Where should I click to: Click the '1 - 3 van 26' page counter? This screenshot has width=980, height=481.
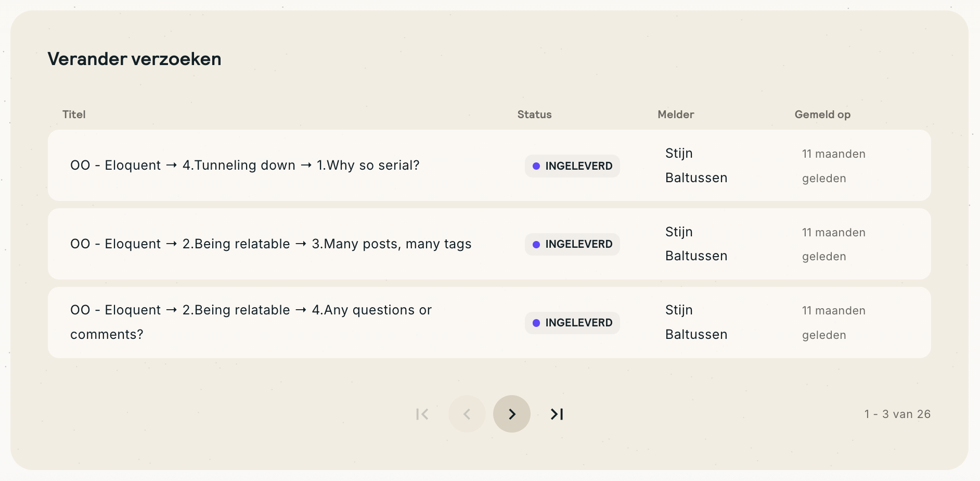[897, 414]
